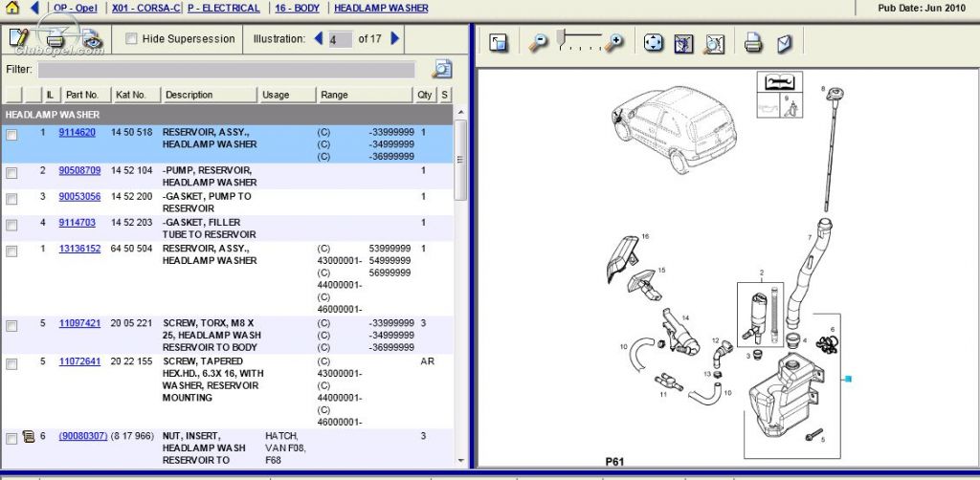Image resolution: width=980 pixels, height=480 pixels.
Task: Click the parts list scroll down arrow
Action: click(x=461, y=461)
